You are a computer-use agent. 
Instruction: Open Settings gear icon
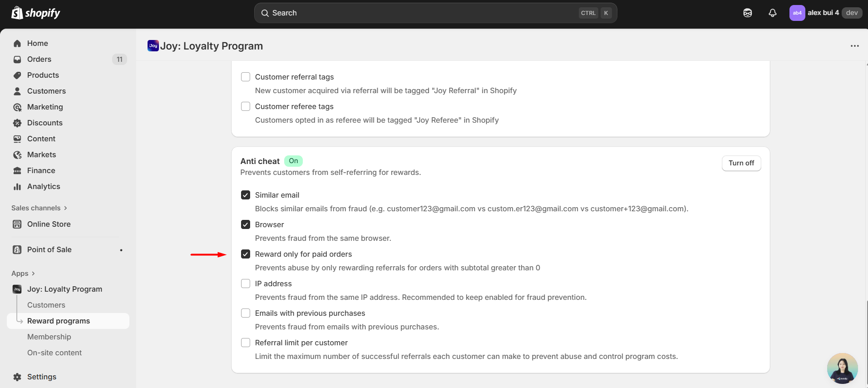click(x=17, y=377)
